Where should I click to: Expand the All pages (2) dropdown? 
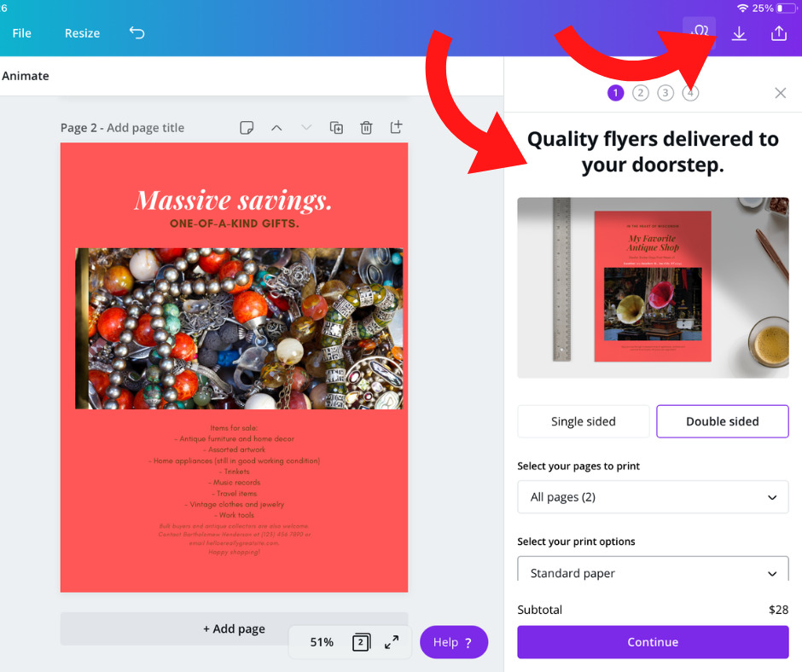(x=653, y=497)
